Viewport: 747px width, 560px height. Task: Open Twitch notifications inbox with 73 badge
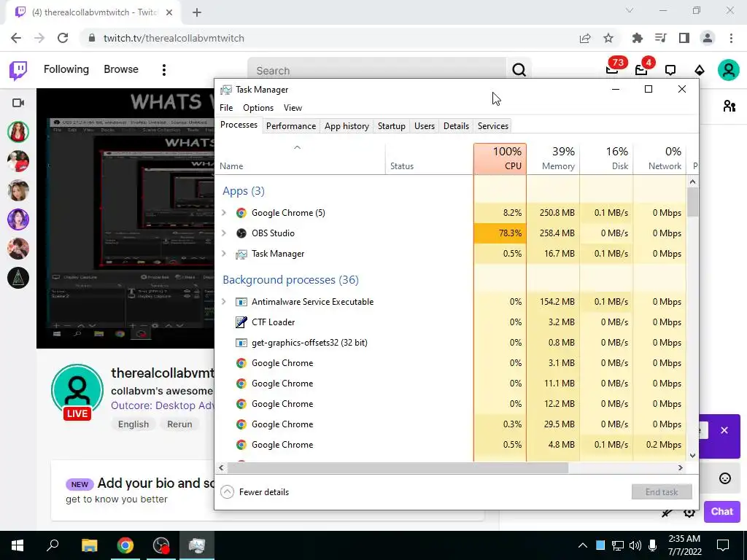click(x=612, y=70)
